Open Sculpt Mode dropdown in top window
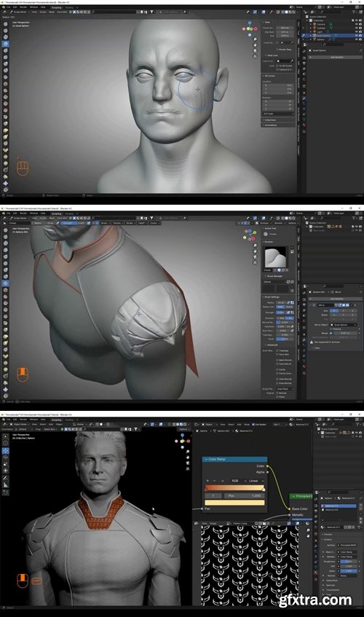364x617 pixels. [x=21, y=12]
